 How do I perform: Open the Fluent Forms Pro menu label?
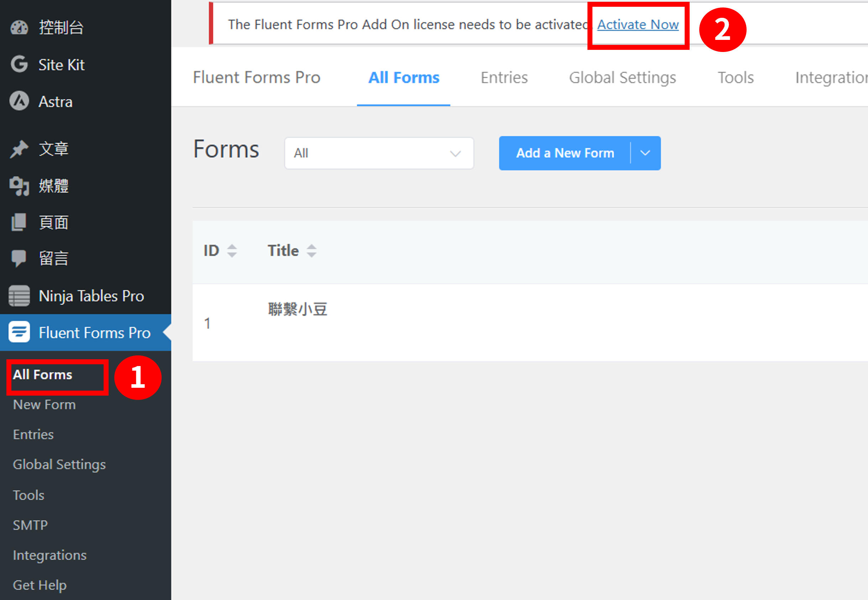[95, 333]
